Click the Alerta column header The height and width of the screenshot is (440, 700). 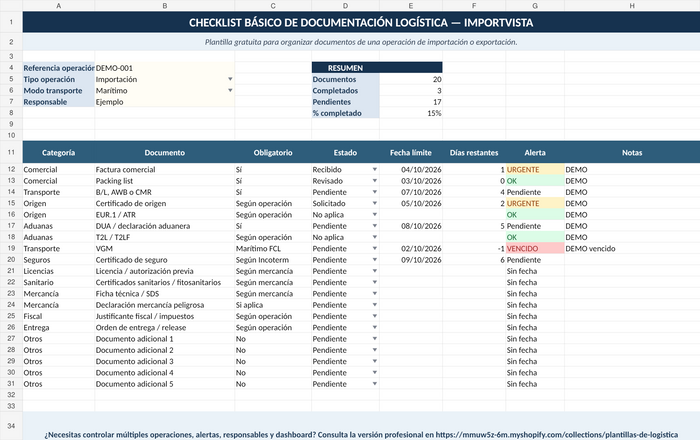(535, 152)
